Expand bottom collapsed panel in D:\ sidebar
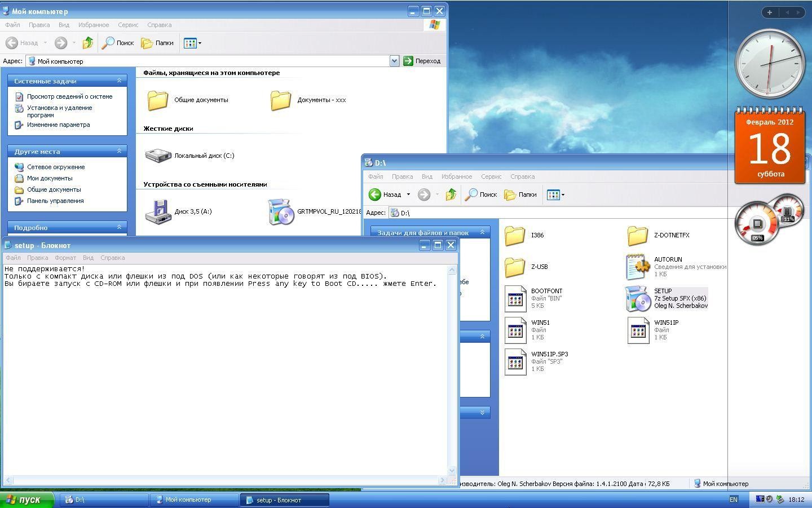 coord(482,412)
